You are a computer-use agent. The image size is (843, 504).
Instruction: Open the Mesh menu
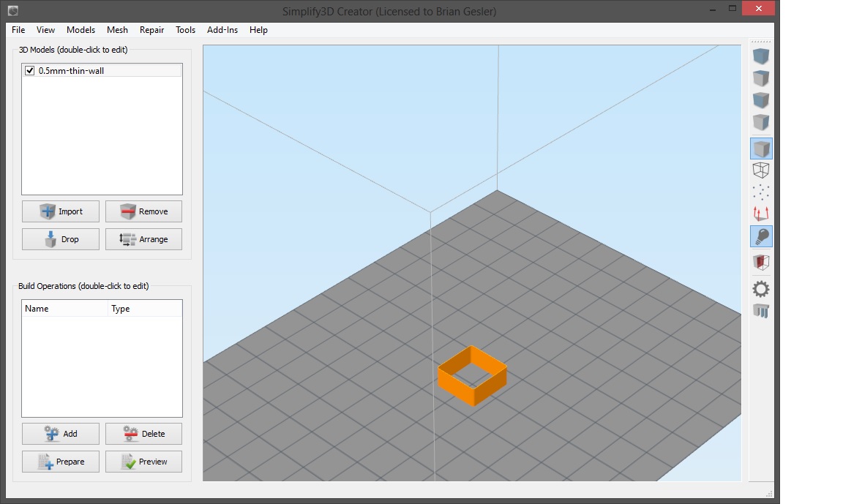(x=117, y=30)
